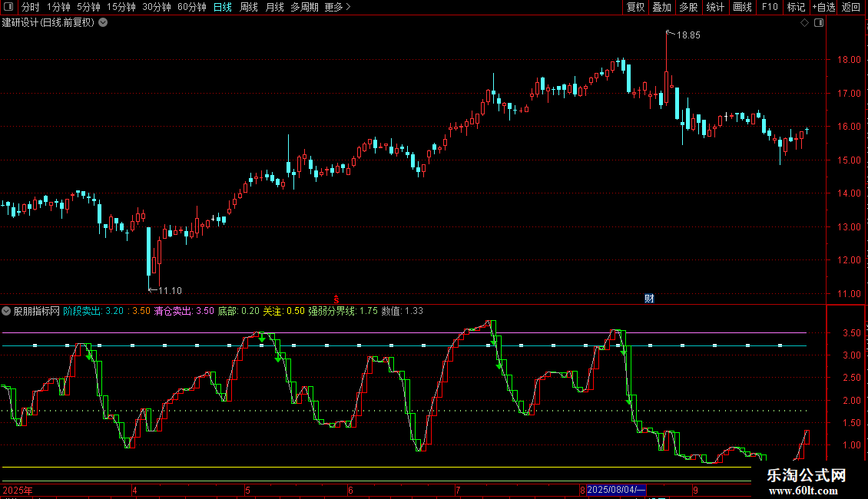
Task: Click 强弱分界线 1.75 indicator value
Action: (343, 311)
